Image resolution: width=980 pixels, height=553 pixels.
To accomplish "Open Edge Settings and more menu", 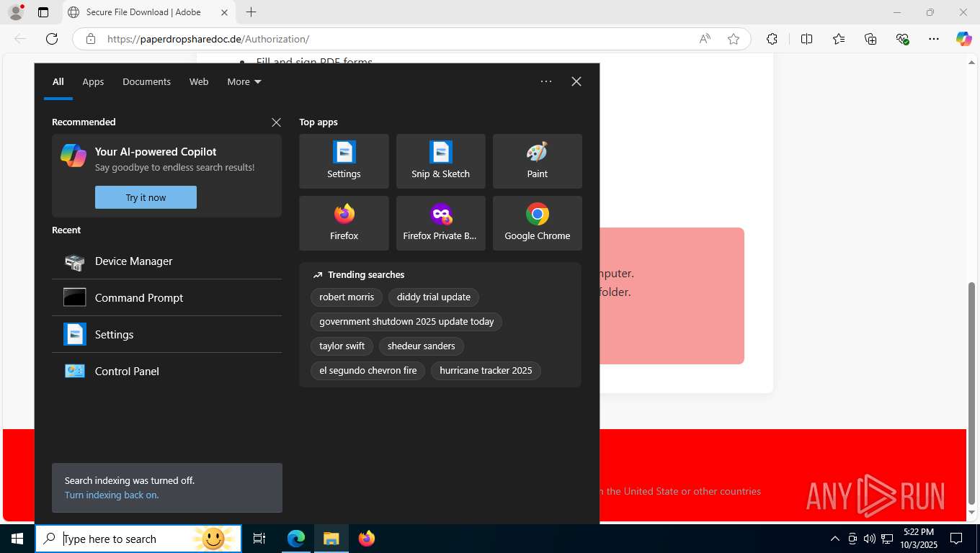I will (x=934, y=39).
